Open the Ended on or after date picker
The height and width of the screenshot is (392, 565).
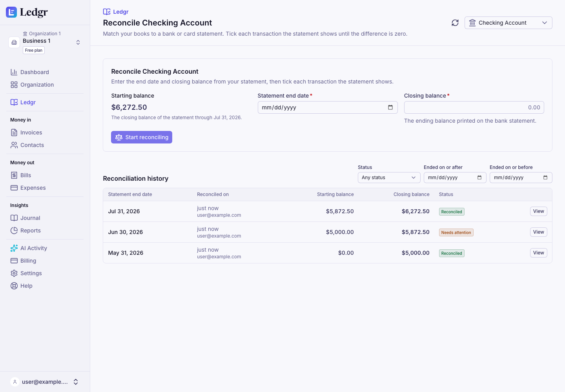479,178
